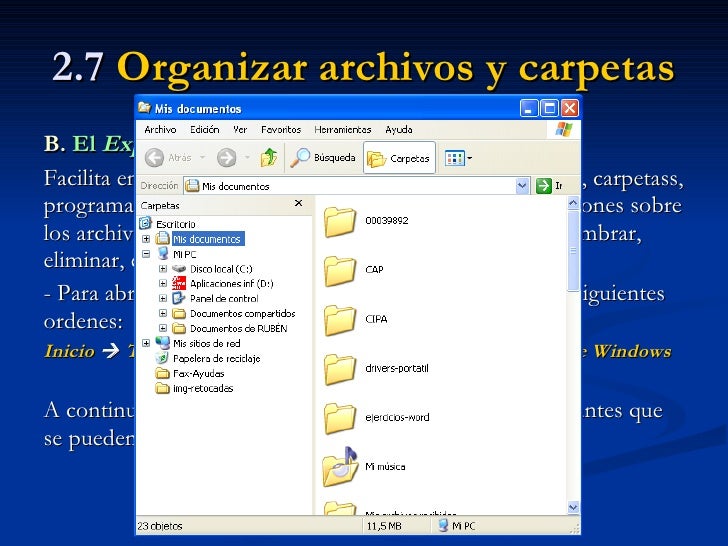Click the 00039892 folder name

coord(387,221)
